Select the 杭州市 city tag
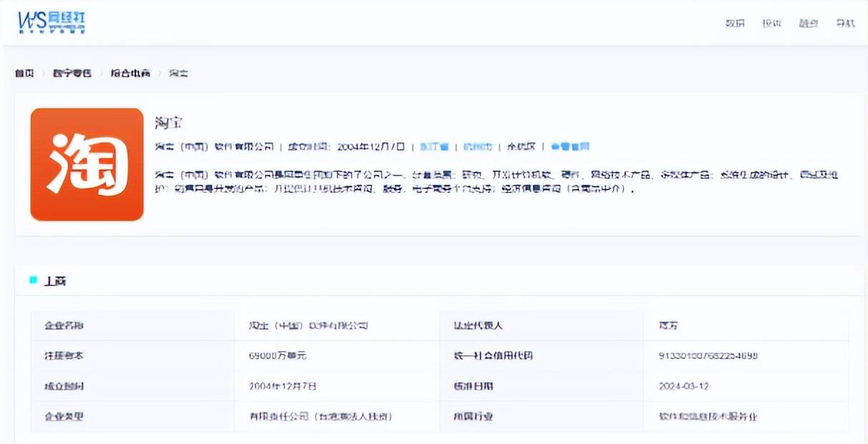Screen dimensions: 868x444 coord(478,147)
